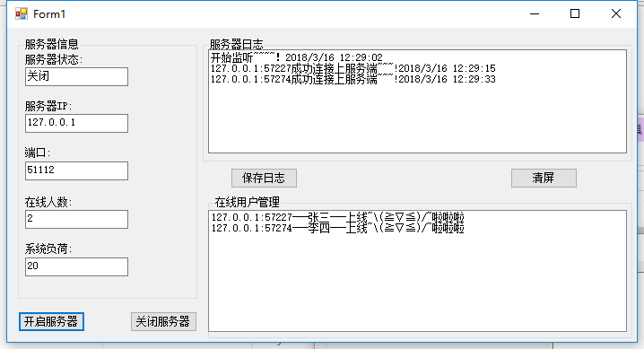Click the 在线用户管理 group title
644x349 pixels.
pyautogui.click(x=248, y=202)
